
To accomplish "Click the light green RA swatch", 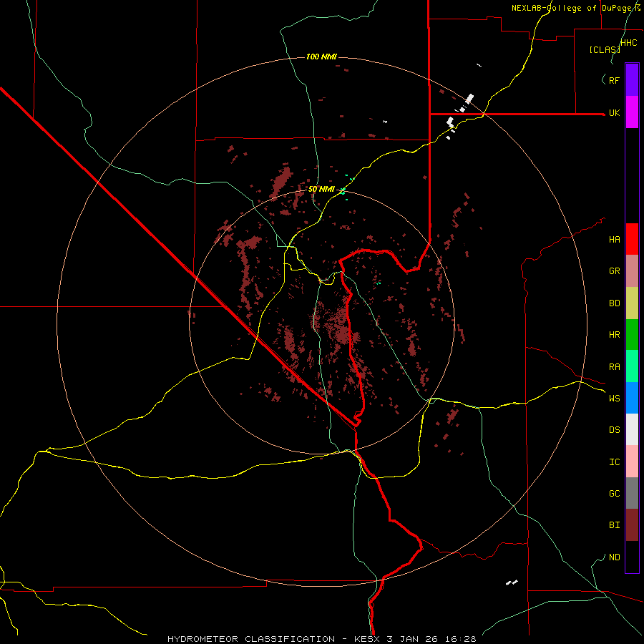I will coord(632,366).
